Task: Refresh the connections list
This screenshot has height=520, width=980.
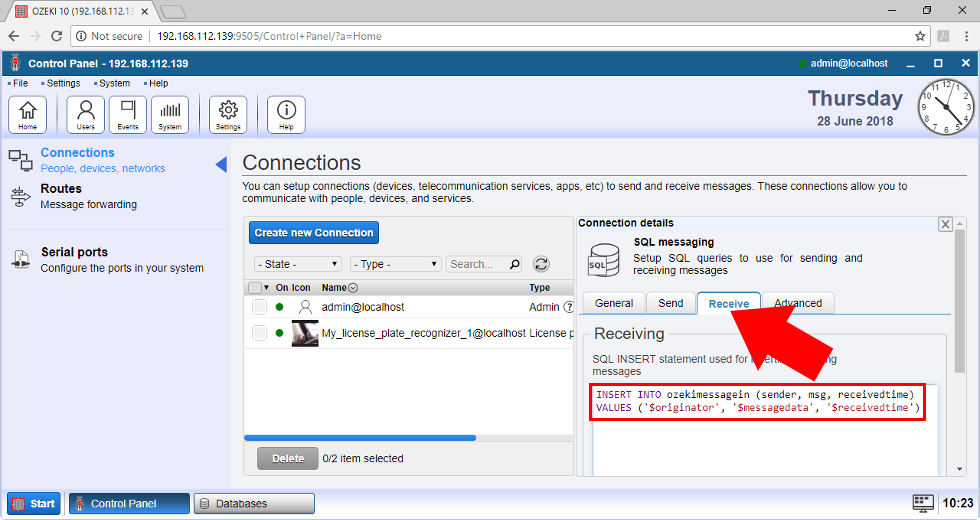Action: 541,264
